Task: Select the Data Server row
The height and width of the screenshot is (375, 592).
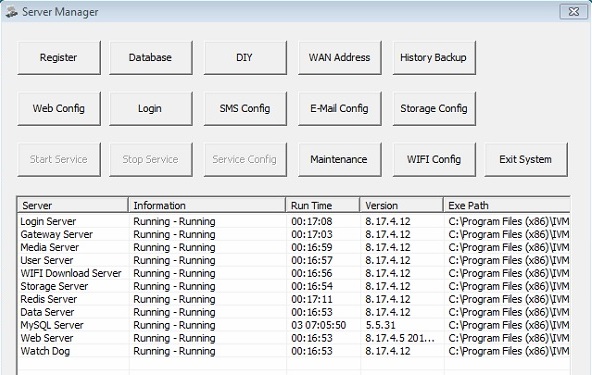Action: click(x=294, y=312)
